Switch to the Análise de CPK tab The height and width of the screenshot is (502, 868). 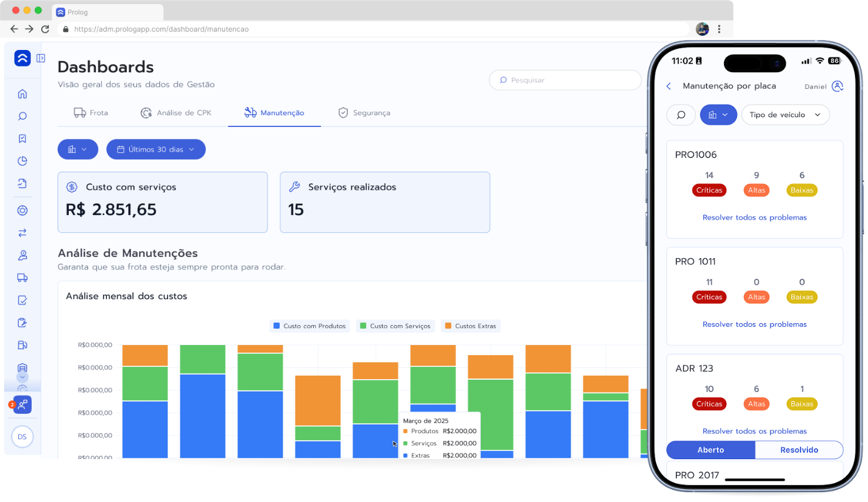point(176,113)
